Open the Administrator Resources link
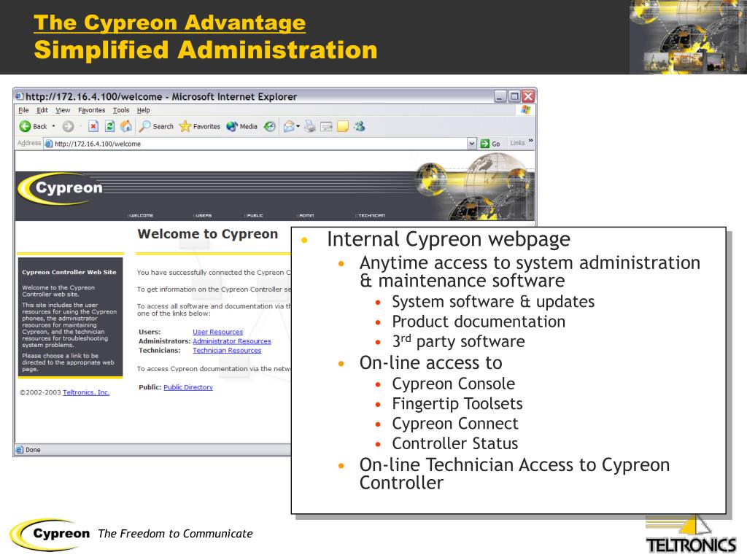747x560 pixels. [x=231, y=341]
